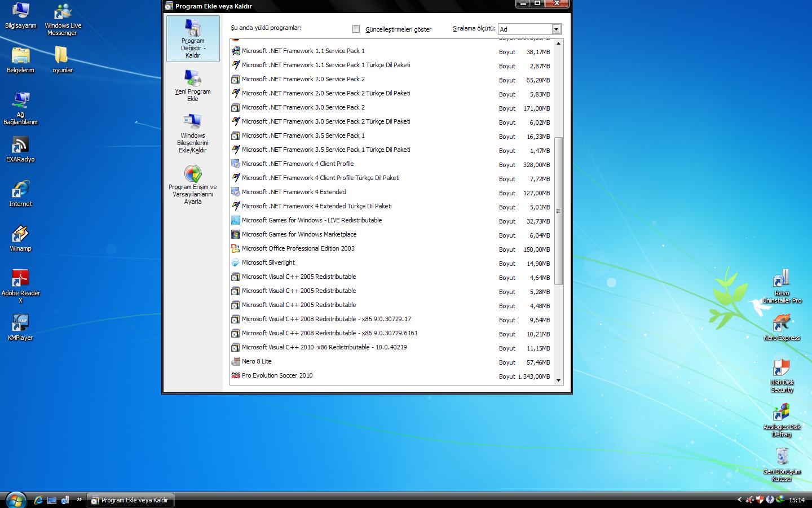Image resolution: width=812 pixels, height=508 pixels.
Task: Select Microsoft .NET Framework 2.0 Service Pack 2
Action: point(391,79)
